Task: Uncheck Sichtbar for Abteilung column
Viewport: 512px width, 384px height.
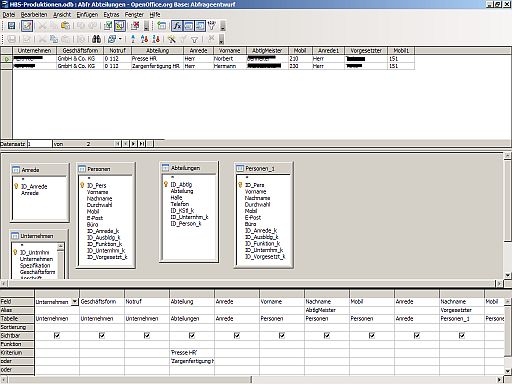Action: tap(192, 336)
